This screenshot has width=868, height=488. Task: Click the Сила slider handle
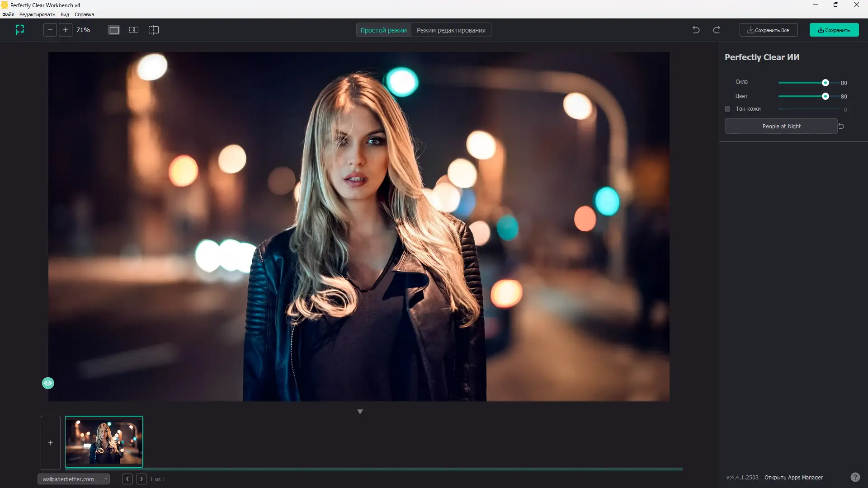pos(825,83)
